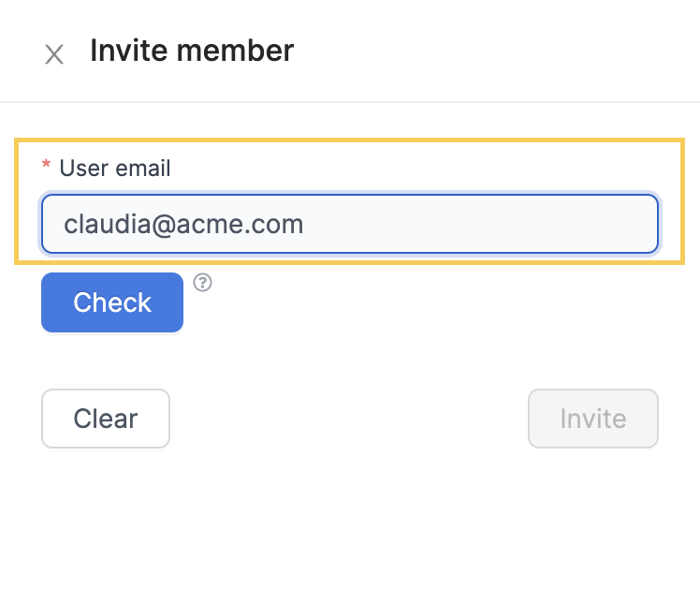Click the greyed-out Invite button

[x=593, y=419]
